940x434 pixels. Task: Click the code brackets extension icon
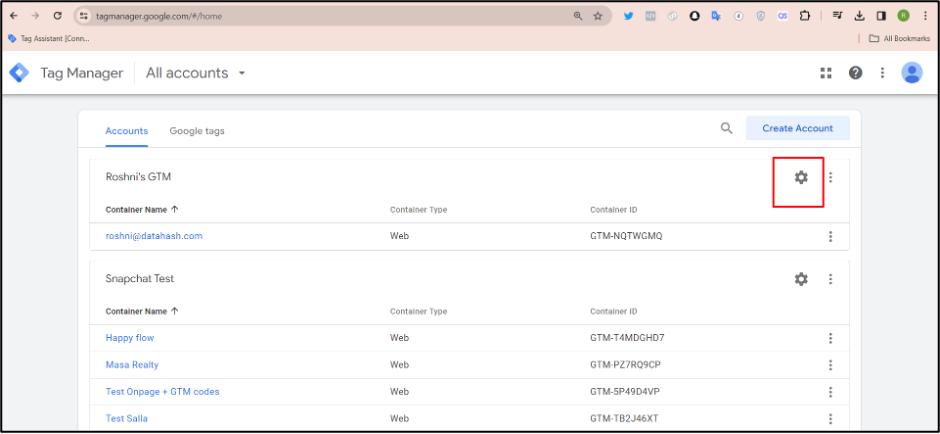[x=650, y=16]
